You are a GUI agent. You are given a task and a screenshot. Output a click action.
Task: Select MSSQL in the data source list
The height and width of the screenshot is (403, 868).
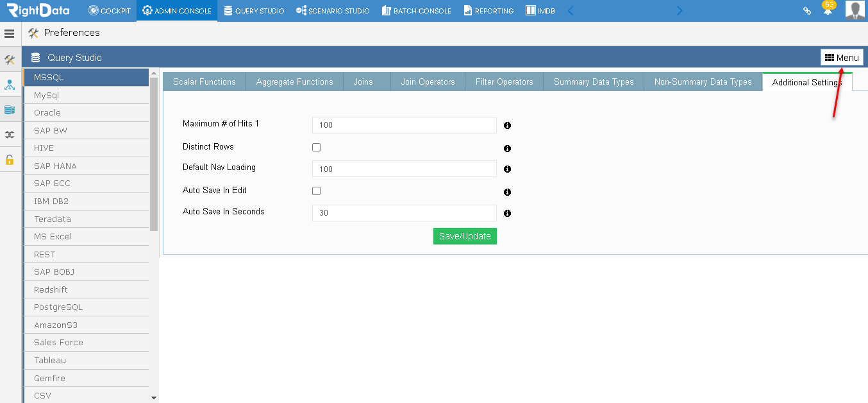click(x=86, y=77)
